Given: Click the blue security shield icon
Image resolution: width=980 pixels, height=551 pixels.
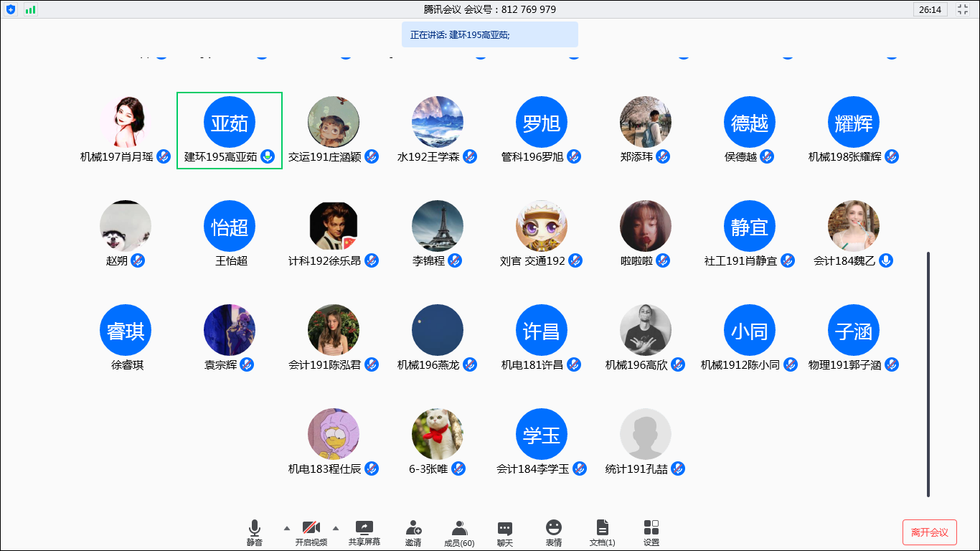Looking at the screenshot, I should pos(11,9).
